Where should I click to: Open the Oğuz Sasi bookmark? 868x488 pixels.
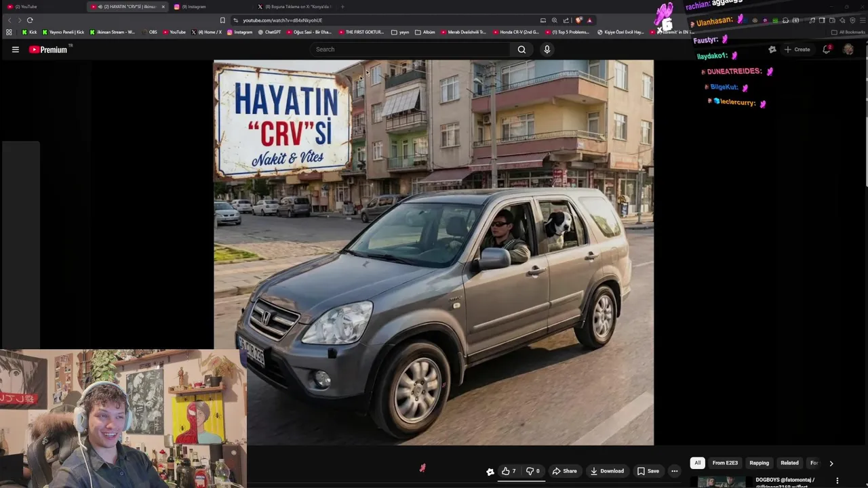[x=309, y=32]
